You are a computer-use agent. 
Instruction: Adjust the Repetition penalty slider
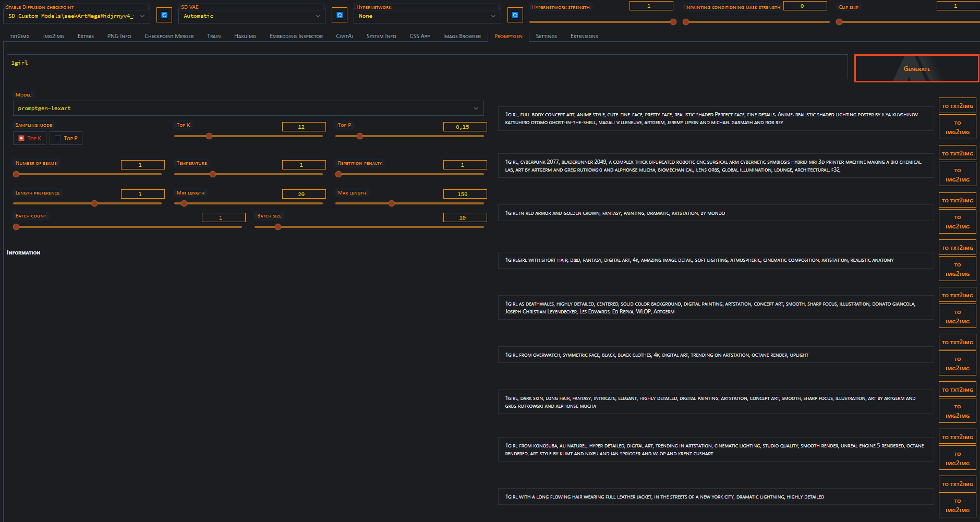tap(409, 174)
